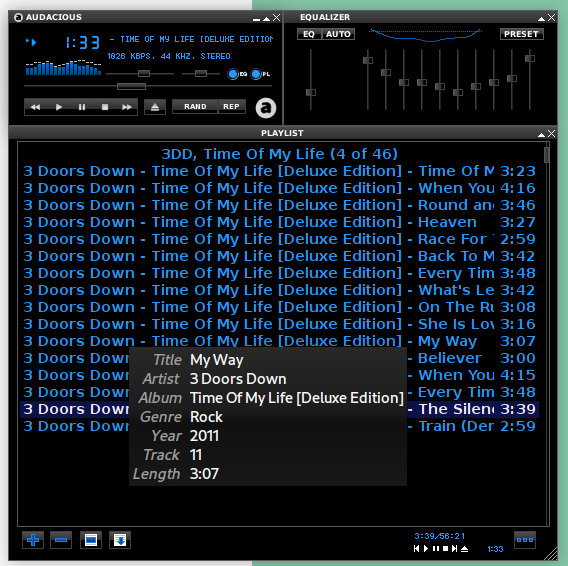The image size is (568, 566).
Task: Toggle playlist window with PL round button
Action: pyautogui.click(x=256, y=74)
